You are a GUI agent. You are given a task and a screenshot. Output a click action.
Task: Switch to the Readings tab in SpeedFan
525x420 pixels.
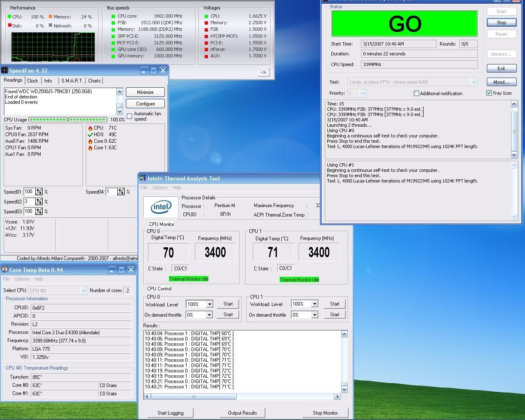coord(13,80)
